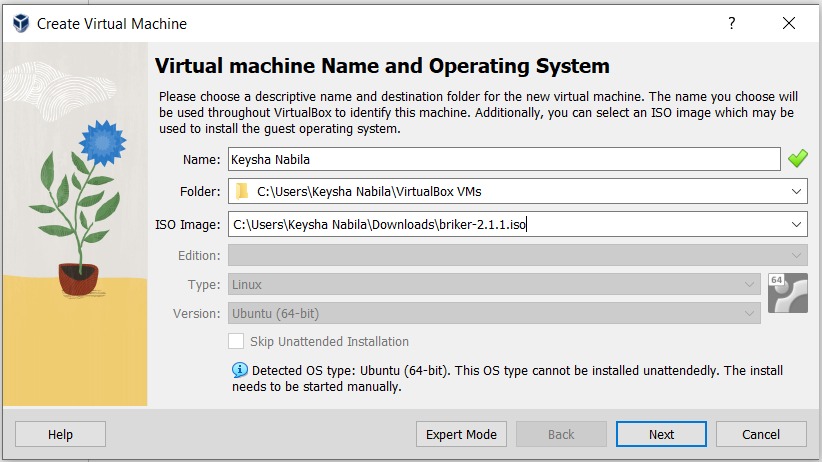Open the Help button
The image size is (822, 462).
tap(60, 434)
